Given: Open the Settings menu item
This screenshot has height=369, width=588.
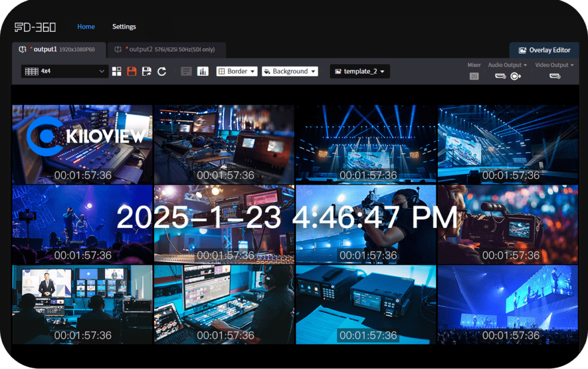Looking at the screenshot, I should pyautogui.click(x=124, y=26).
